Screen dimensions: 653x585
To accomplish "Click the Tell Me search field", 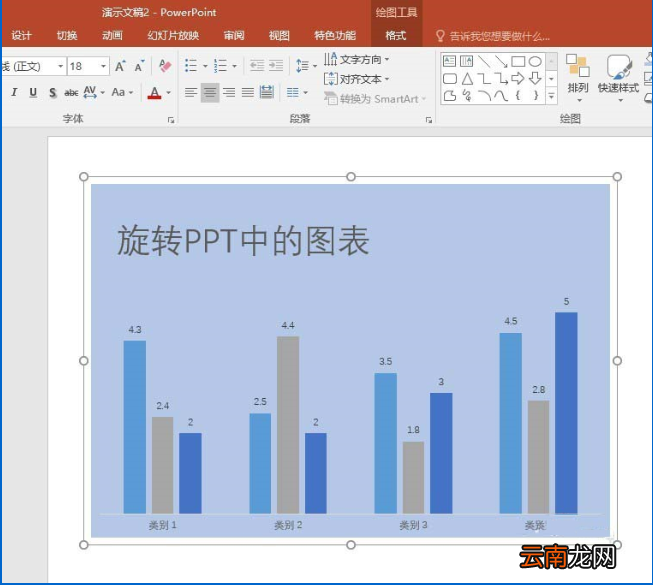I will pyautogui.click(x=499, y=36).
